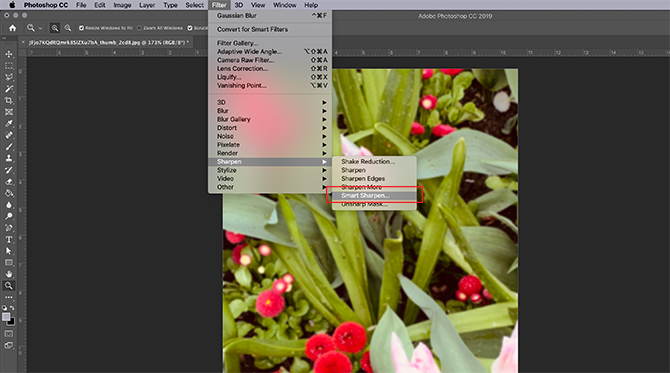This screenshot has height=373, width=670.
Task: Select the Rectangular Marquee tool
Action: click(9, 66)
